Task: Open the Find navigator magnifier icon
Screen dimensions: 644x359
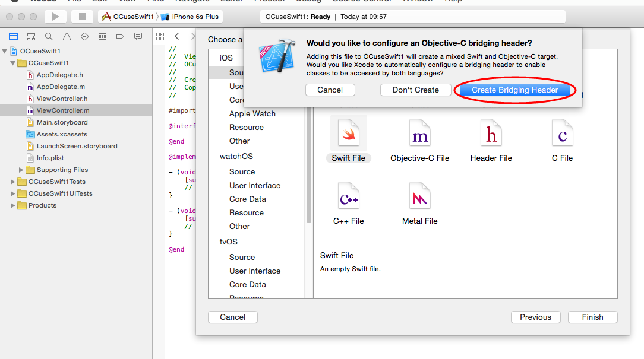Action: (x=49, y=37)
